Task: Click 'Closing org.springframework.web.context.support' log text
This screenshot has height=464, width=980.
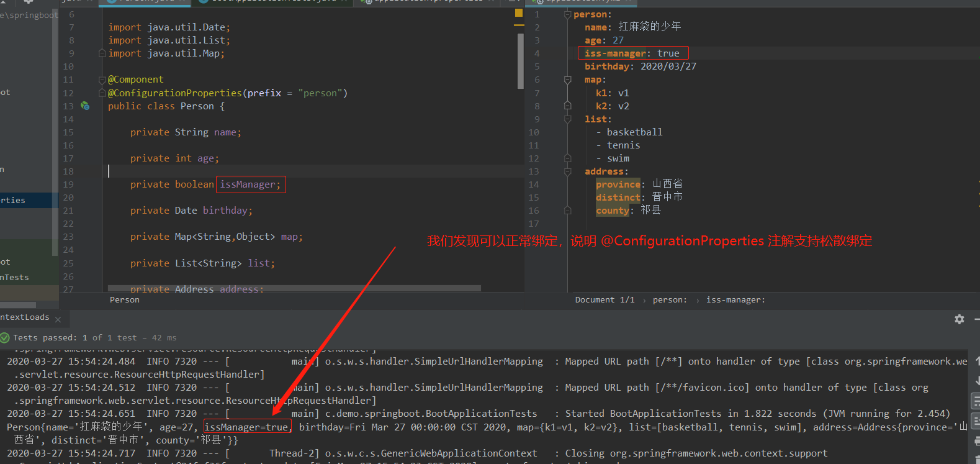Action: (696, 453)
